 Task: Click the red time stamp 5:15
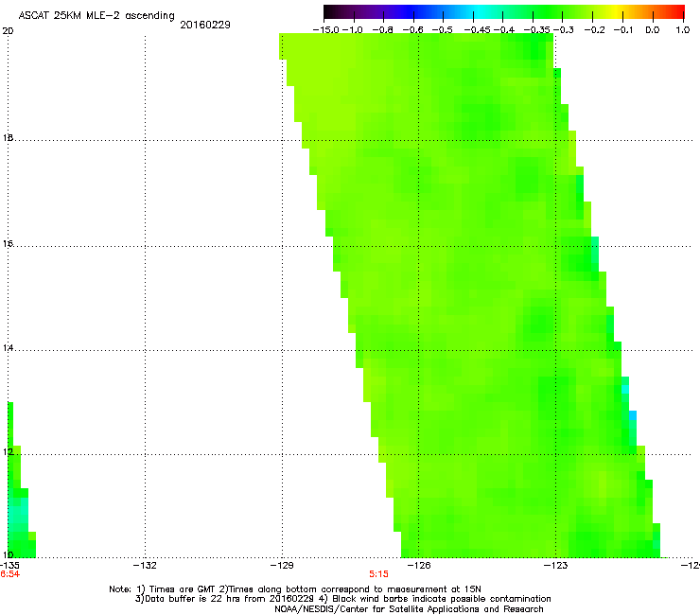coord(378,574)
